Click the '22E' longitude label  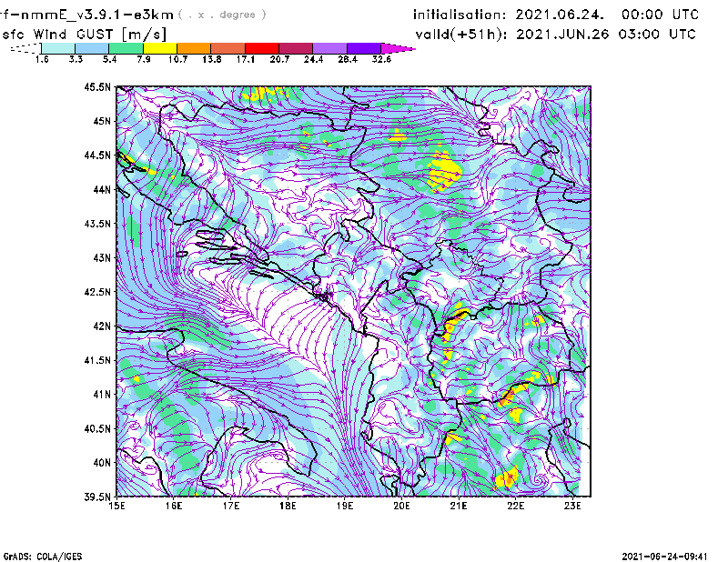coord(515,506)
